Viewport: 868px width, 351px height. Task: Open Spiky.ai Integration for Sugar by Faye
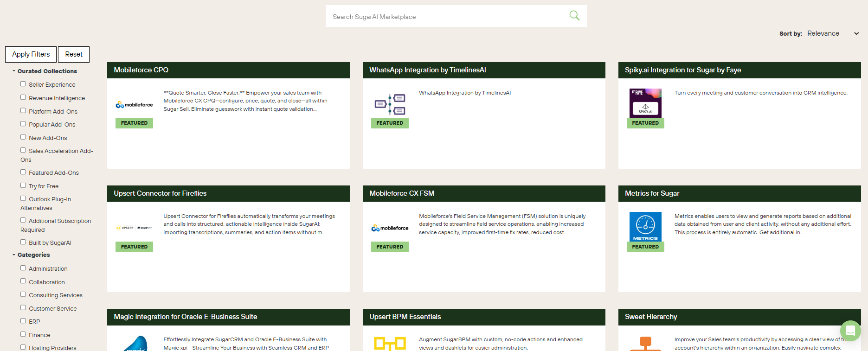point(683,70)
